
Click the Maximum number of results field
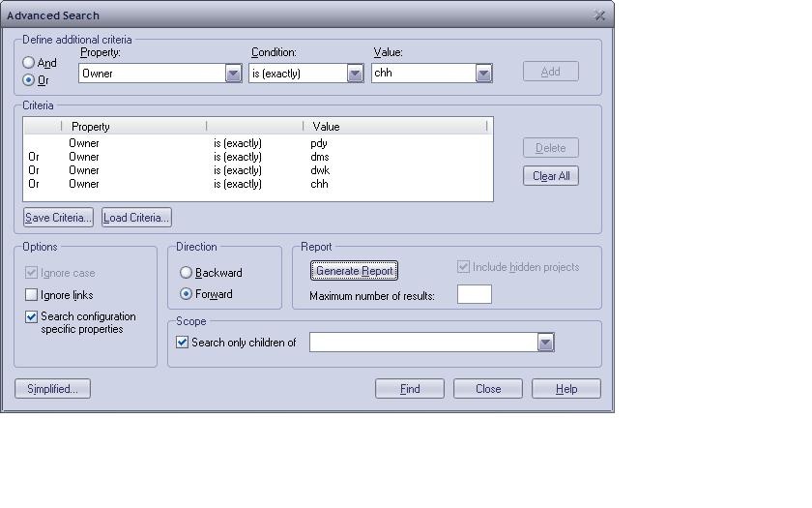[x=475, y=294]
